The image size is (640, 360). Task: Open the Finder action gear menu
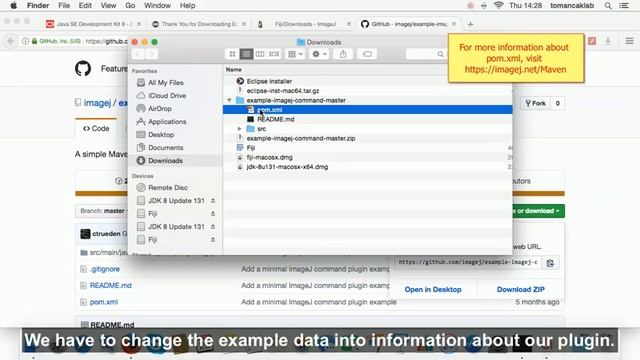click(x=319, y=54)
